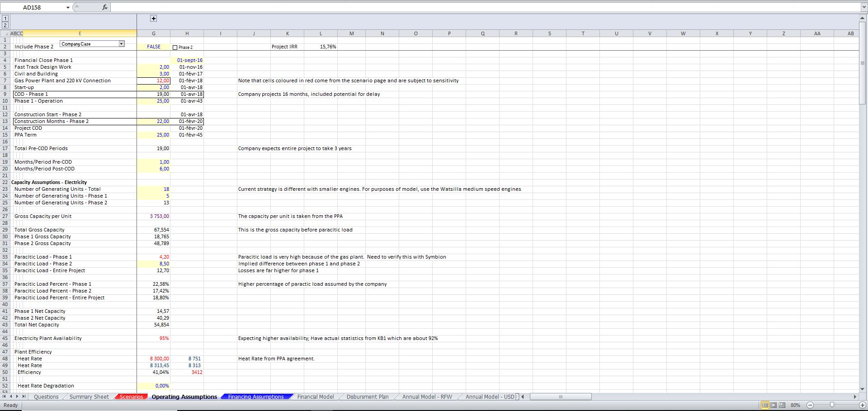Click the Zoom Out minus icon

[811, 405]
